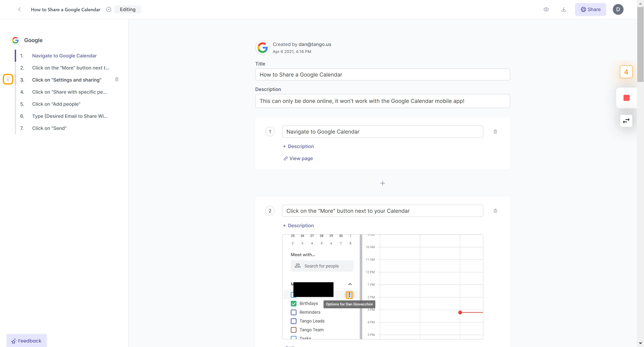Open preview with the eye icon
The image size is (644, 347).
[x=546, y=10]
